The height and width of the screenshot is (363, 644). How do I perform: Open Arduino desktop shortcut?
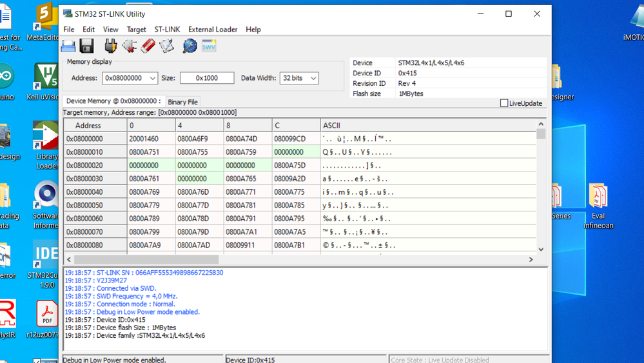click(x=6, y=81)
